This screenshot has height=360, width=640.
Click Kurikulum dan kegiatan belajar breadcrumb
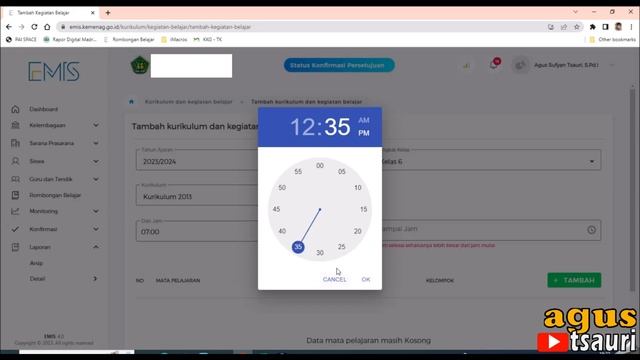(189, 102)
